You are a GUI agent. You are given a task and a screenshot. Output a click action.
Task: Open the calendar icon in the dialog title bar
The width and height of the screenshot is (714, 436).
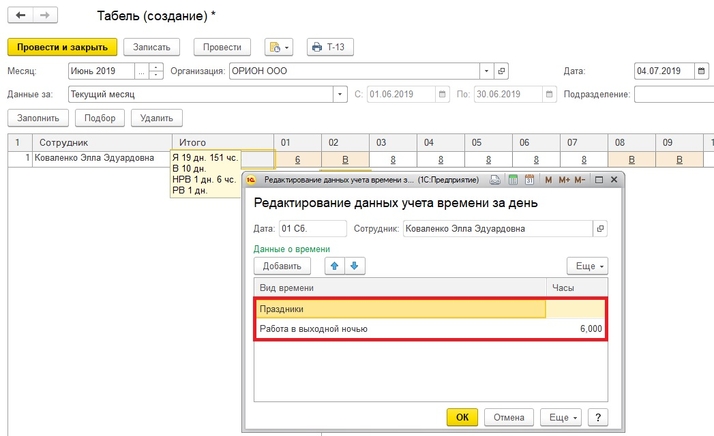click(x=529, y=180)
